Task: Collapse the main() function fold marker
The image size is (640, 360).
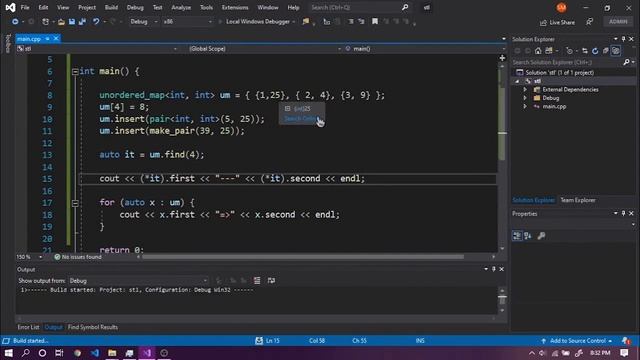Action: [x=75, y=71]
